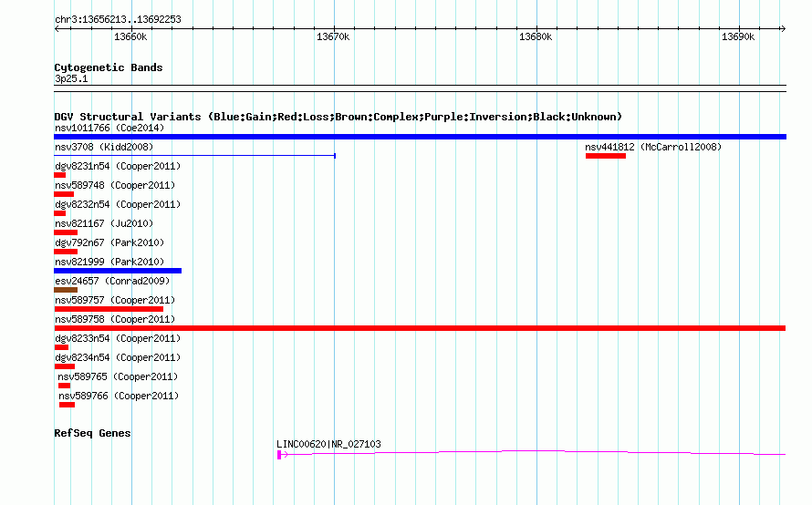
Task: Open the nsv3708 (Kidd2008) variant label
Action: pyautogui.click(x=104, y=147)
